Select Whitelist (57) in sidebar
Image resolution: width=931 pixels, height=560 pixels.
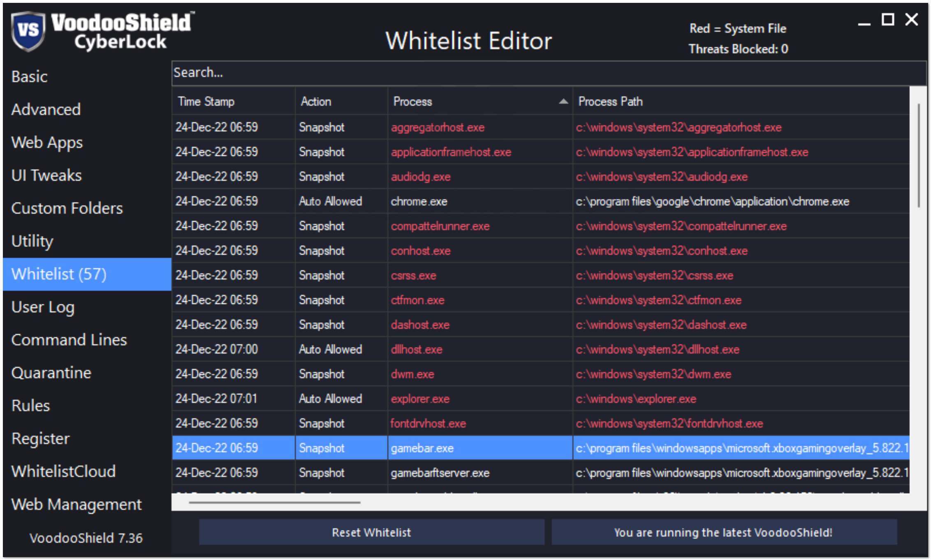coord(87,274)
